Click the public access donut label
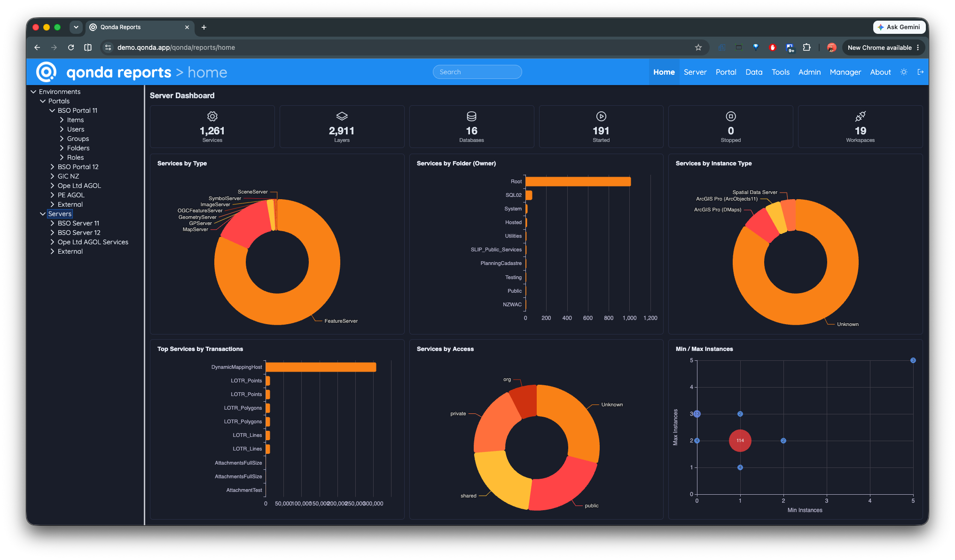This screenshot has height=560, width=955. (x=592, y=506)
